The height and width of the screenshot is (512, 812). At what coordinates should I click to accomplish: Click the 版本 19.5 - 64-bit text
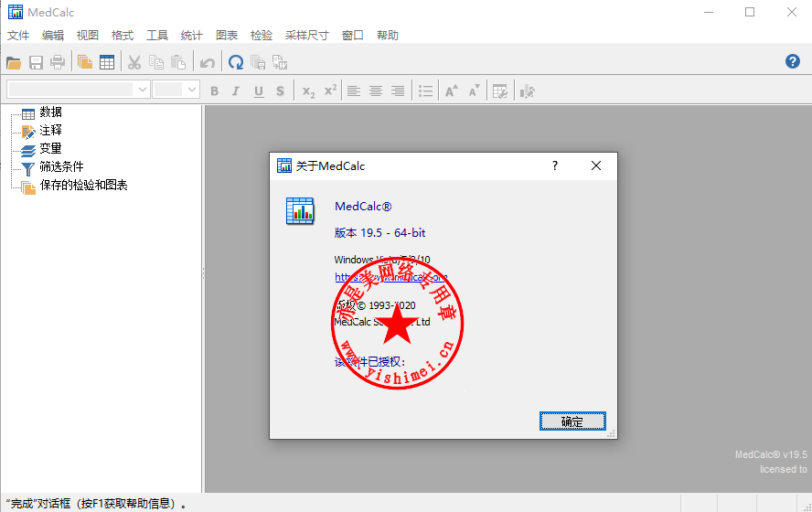click(x=379, y=233)
